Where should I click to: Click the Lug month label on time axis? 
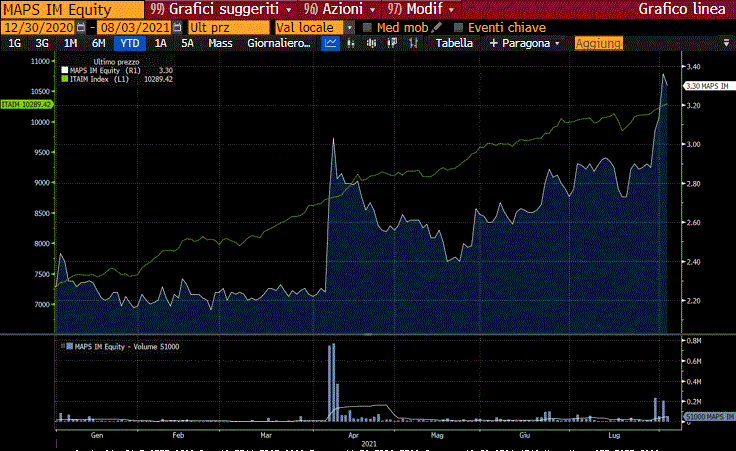click(x=614, y=436)
